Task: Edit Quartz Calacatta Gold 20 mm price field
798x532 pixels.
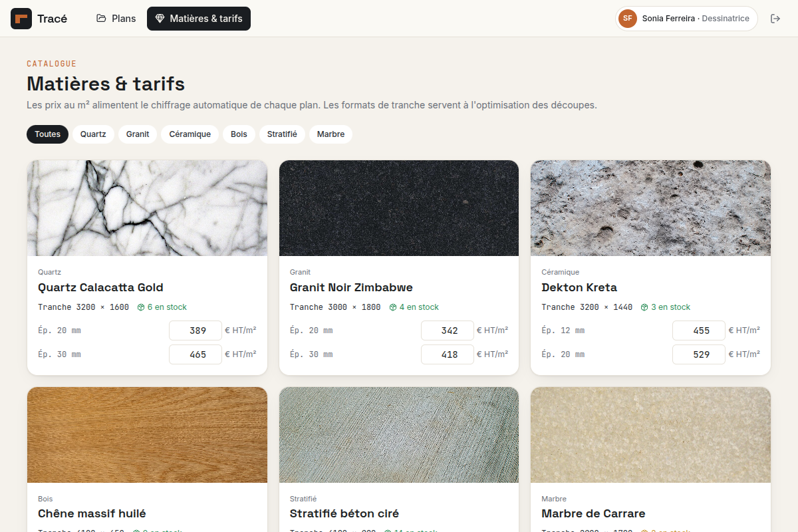Action: [x=196, y=331]
